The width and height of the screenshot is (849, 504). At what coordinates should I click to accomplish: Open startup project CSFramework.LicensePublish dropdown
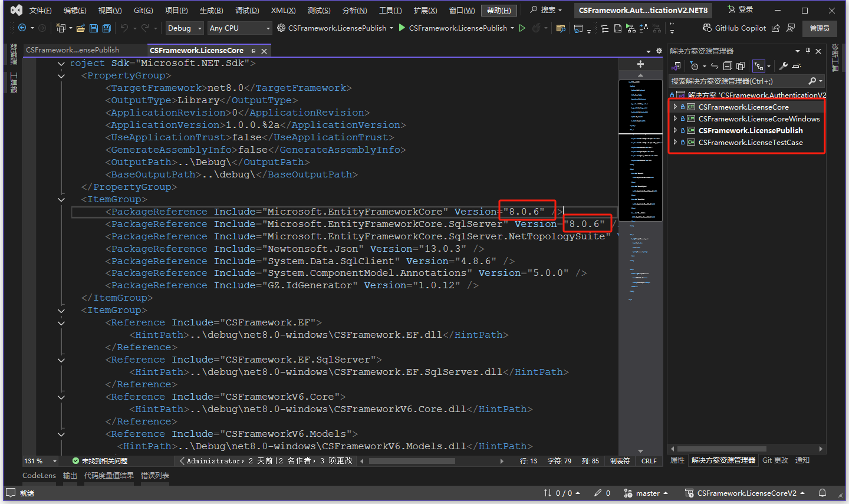pyautogui.click(x=335, y=28)
